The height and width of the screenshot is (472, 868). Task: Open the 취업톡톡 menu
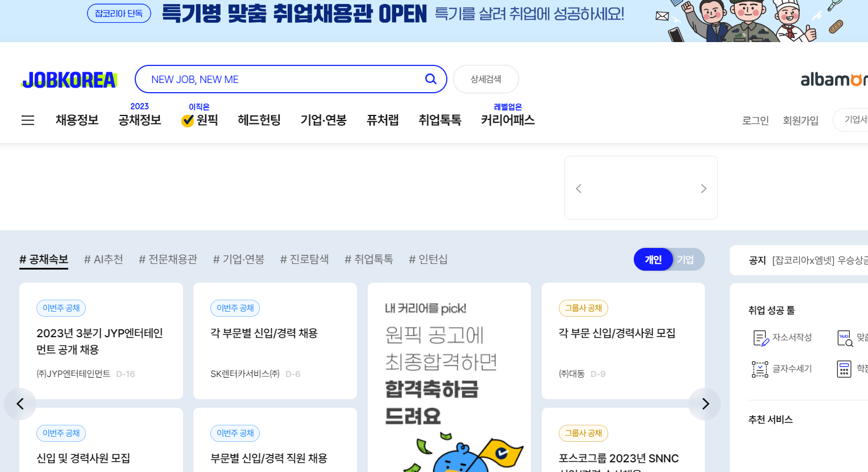440,120
